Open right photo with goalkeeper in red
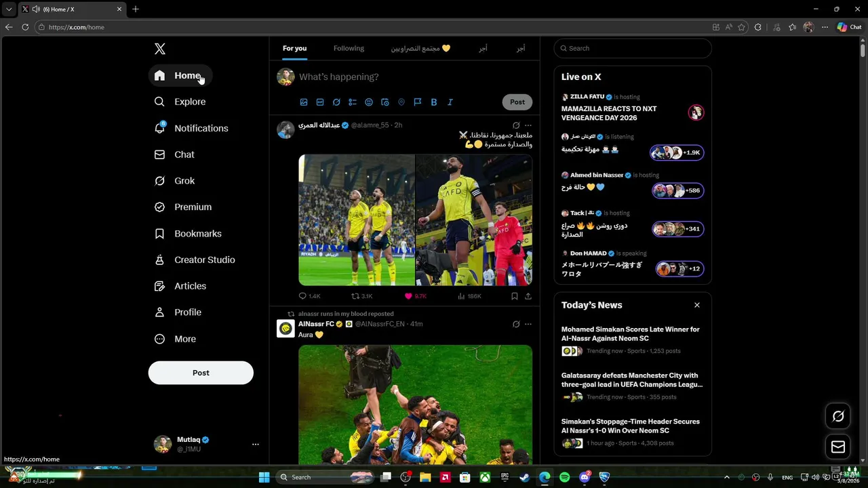This screenshot has height=488, width=868. 474,220
